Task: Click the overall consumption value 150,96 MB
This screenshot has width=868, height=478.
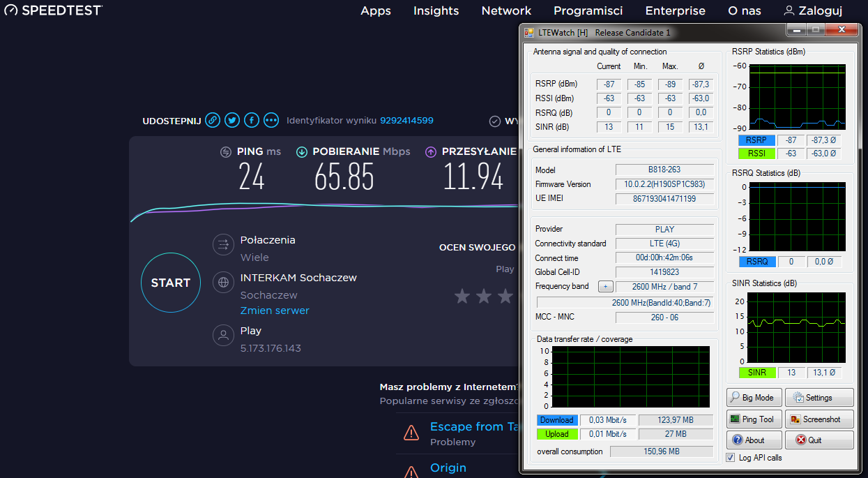Action: [x=662, y=451]
